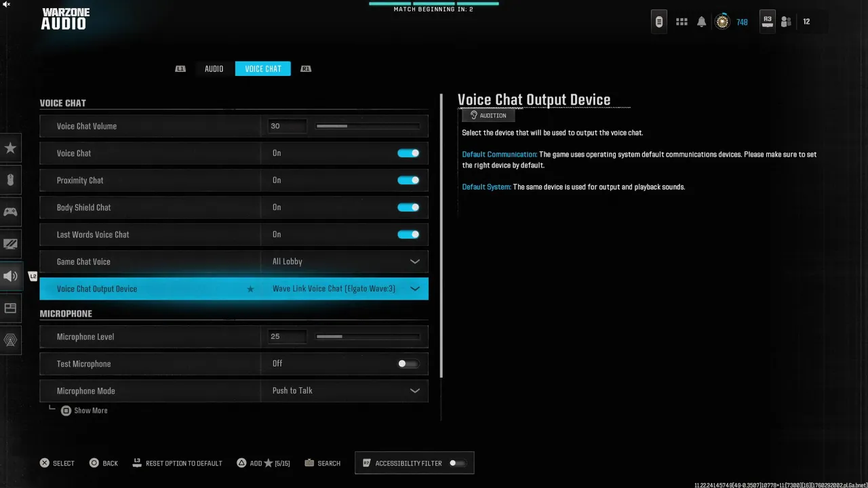Select the Voice Chat tab
Image resolution: width=868 pixels, height=488 pixels.
click(263, 68)
